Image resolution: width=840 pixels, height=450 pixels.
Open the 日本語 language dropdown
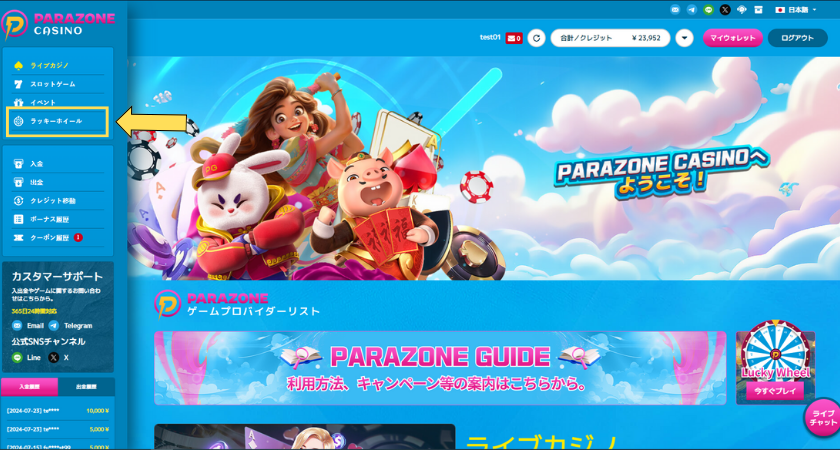click(796, 10)
